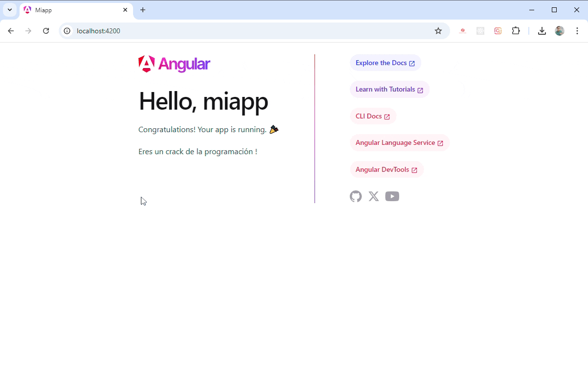This screenshot has height=372, width=588.
Task: View site information icon in address bar
Action: click(x=68, y=31)
